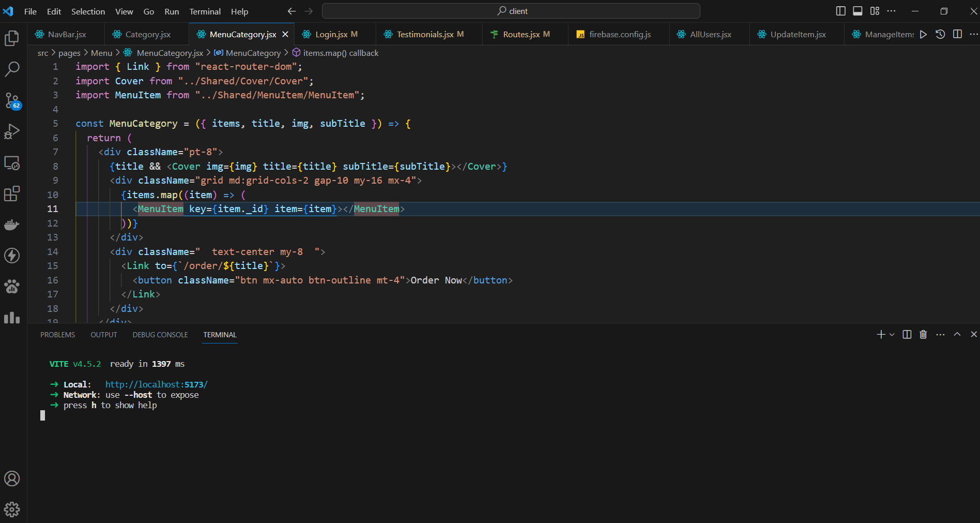Image resolution: width=980 pixels, height=523 pixels.
Task: Split the editor to the right
Action: pos(957,34)
